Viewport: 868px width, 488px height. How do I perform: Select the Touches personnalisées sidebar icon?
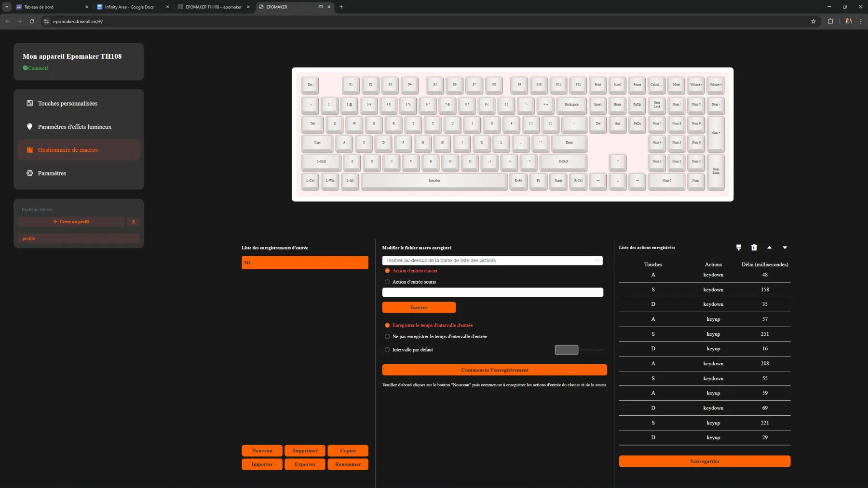(x=30, y=103)
